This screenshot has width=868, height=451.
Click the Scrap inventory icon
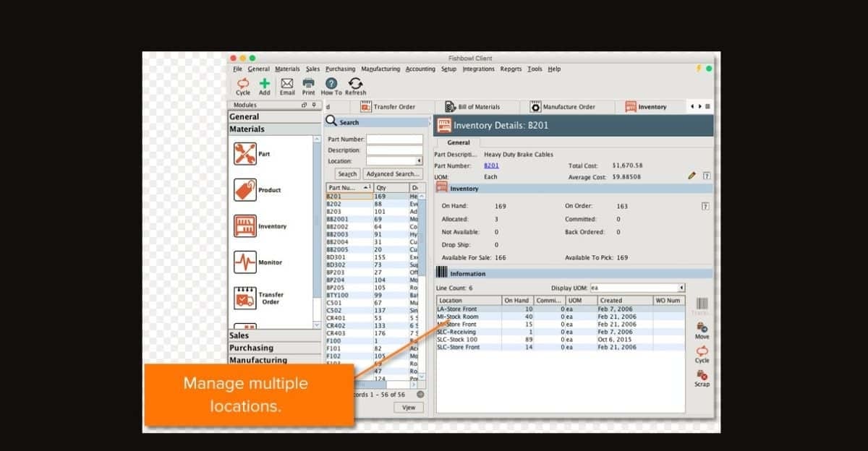pyautogui.click(x=702, y=375)
